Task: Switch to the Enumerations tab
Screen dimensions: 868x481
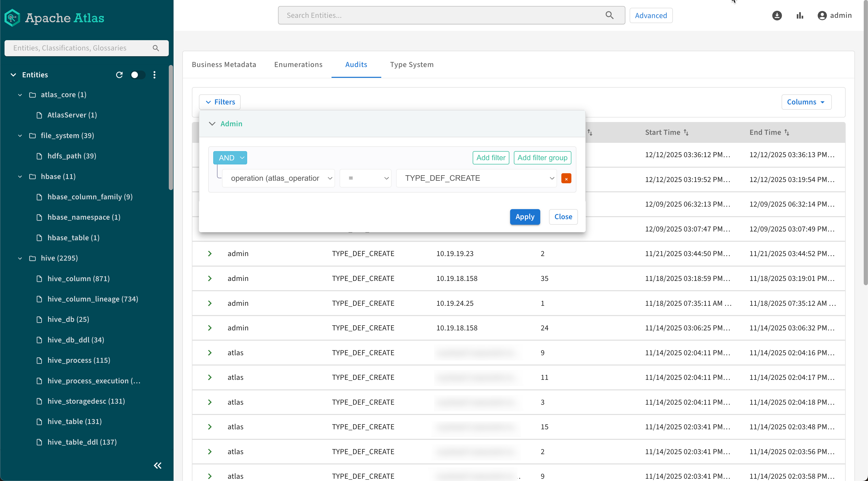Action: click(x=298, y=65)
